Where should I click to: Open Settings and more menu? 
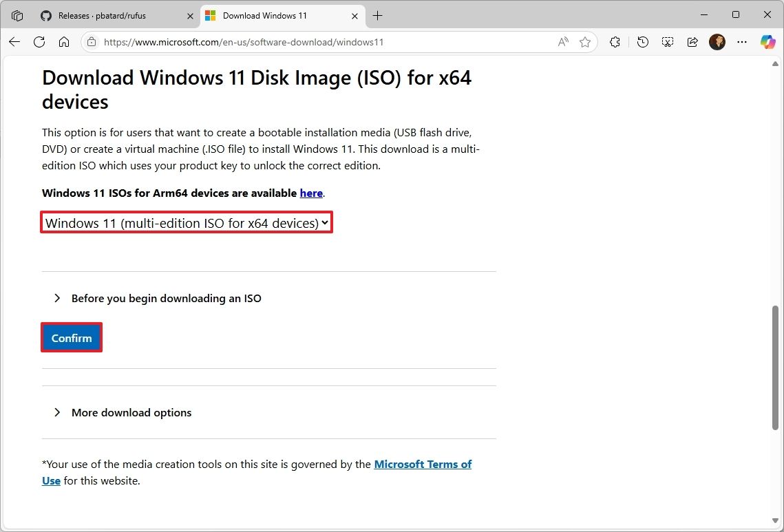pyautogui.click(x=741, y=42)
